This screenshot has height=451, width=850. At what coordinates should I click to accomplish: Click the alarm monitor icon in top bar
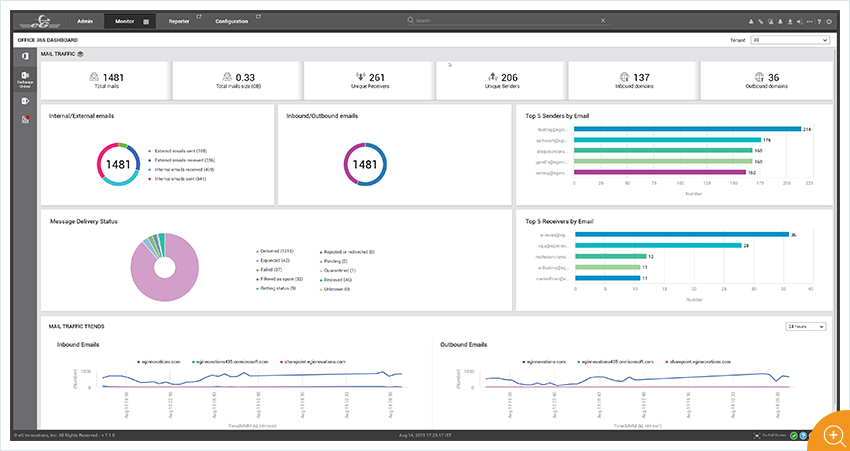click(x=770, y=22)
